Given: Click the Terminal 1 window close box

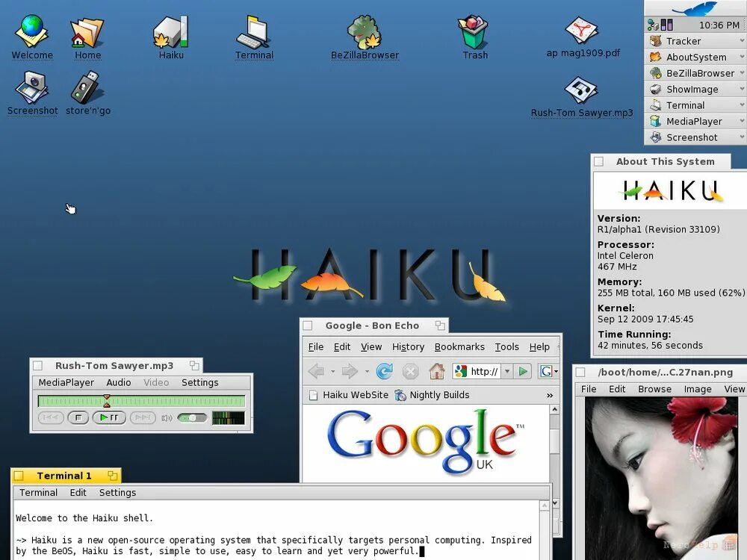Looking at the screenshot, I should pyautogui.click(x=19, y=476).
